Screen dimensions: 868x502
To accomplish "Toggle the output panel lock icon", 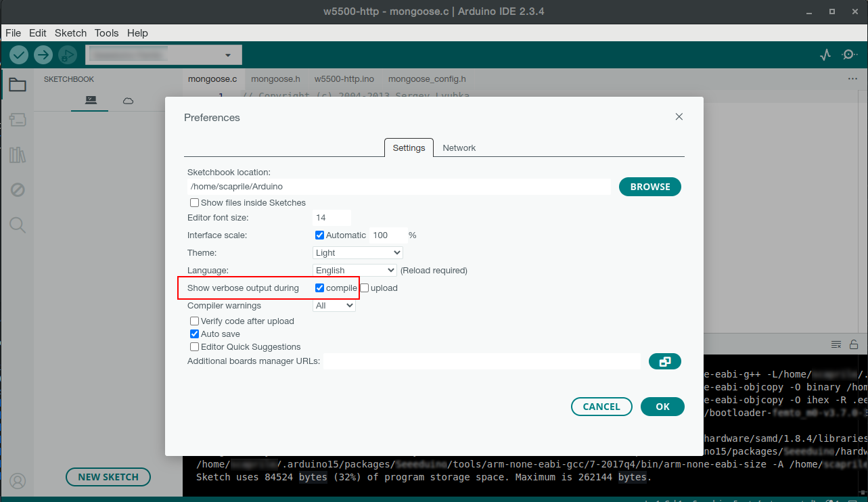I will pos(854,344).
